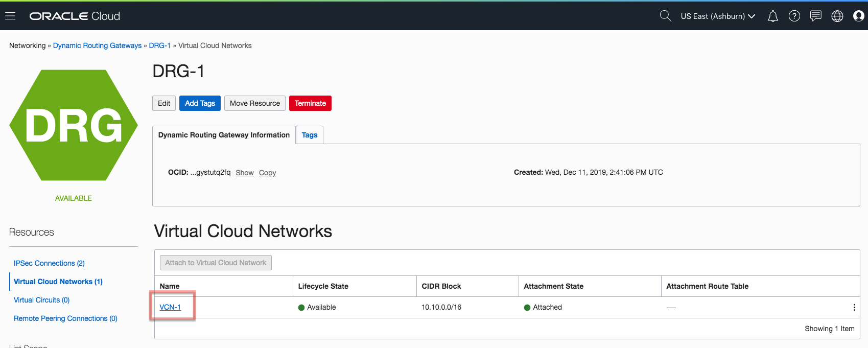Open the user profile avatar
The width and height of the screenshot is (868, 348).
pyautogui.click(x=858, y=16)
